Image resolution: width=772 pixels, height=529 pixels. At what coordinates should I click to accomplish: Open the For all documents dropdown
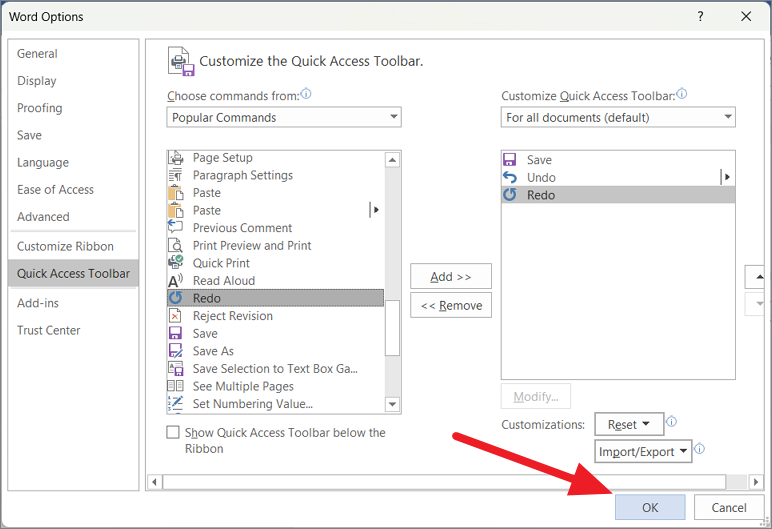pos(618,117)
